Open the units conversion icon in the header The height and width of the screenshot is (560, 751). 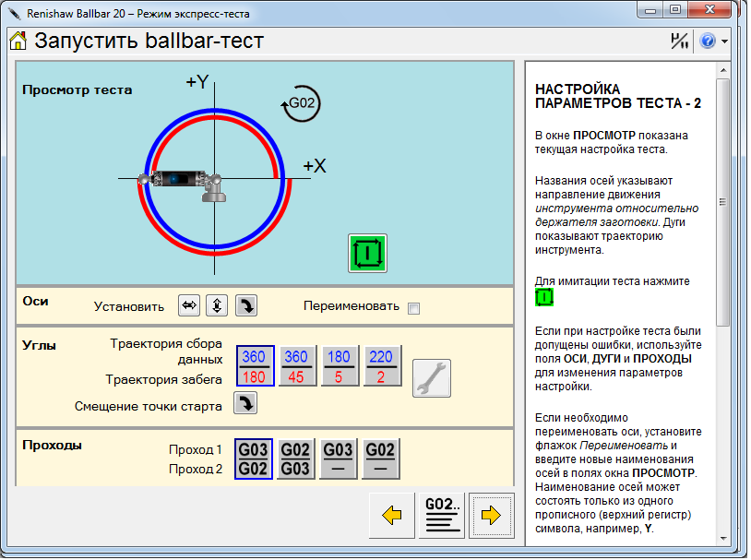679,42
